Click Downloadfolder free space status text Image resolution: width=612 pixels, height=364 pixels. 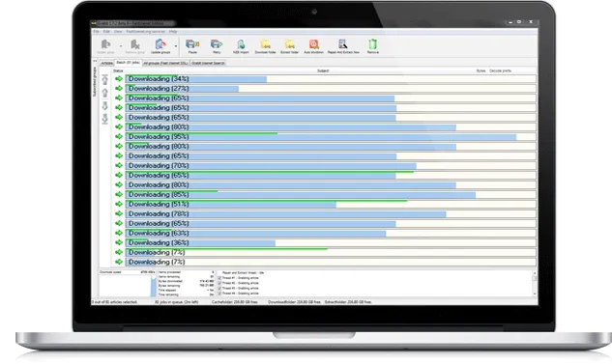point(295,302)
